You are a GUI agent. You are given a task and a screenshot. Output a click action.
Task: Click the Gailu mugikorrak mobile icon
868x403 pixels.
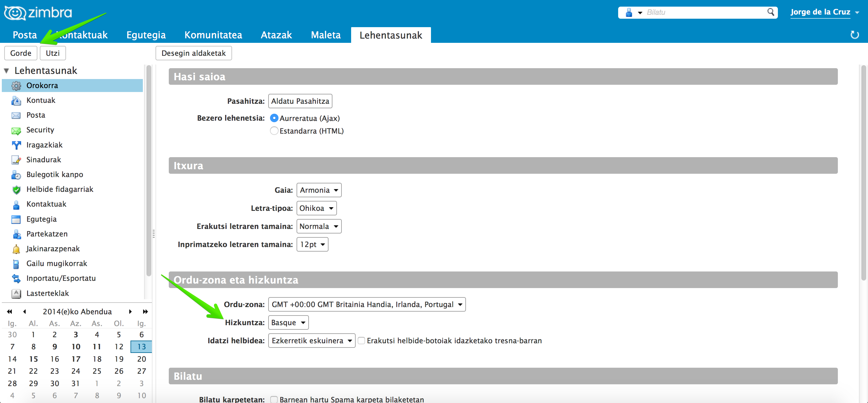click(16, 264)
